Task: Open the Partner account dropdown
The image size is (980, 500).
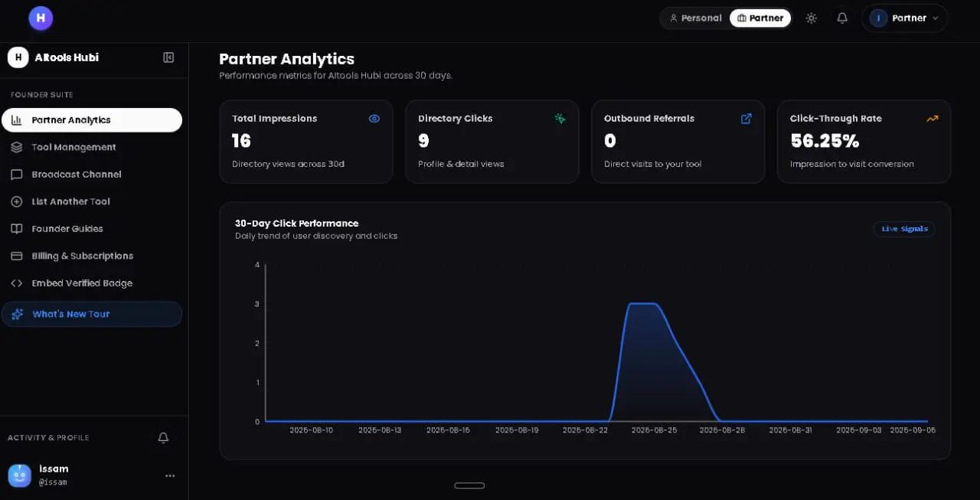Action: (x=904, y=18)
